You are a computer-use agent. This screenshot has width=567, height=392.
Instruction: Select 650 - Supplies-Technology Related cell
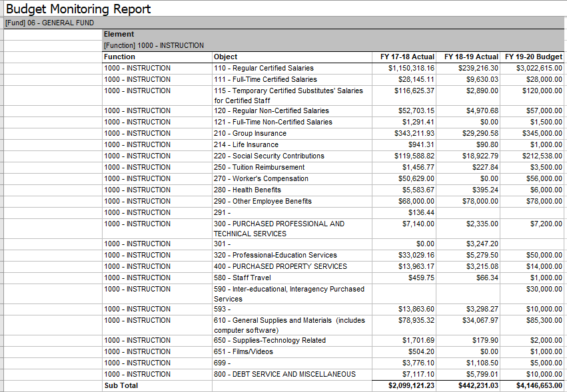[292, 341]
